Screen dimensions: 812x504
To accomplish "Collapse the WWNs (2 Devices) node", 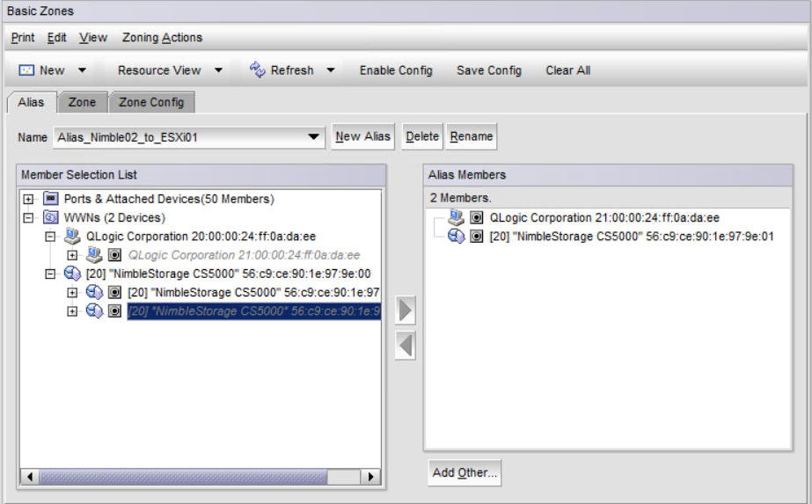I will [28, 217].
